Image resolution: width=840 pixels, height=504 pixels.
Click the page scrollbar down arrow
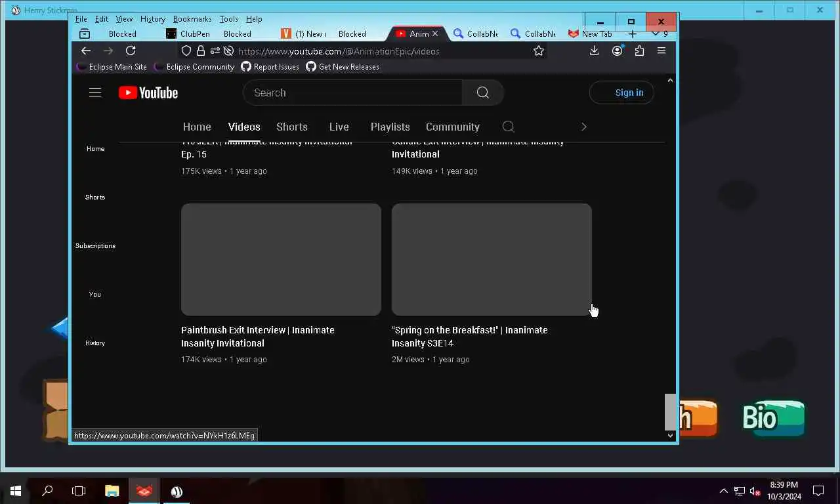[x=670, y=435]
